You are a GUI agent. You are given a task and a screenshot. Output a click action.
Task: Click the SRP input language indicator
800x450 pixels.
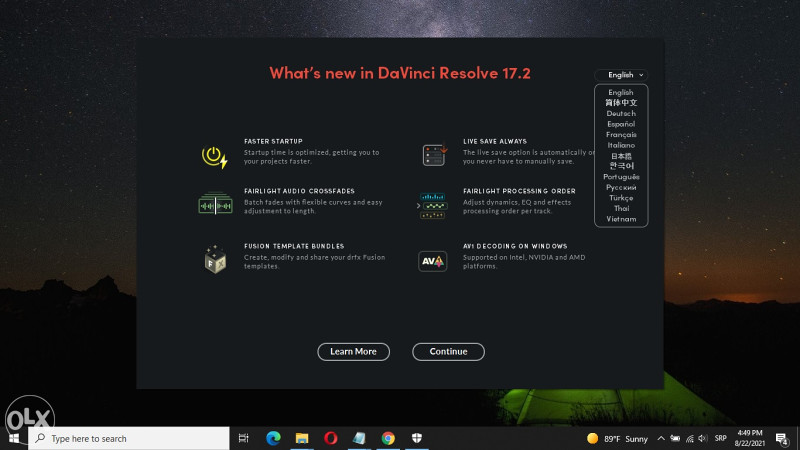(720, 438)
